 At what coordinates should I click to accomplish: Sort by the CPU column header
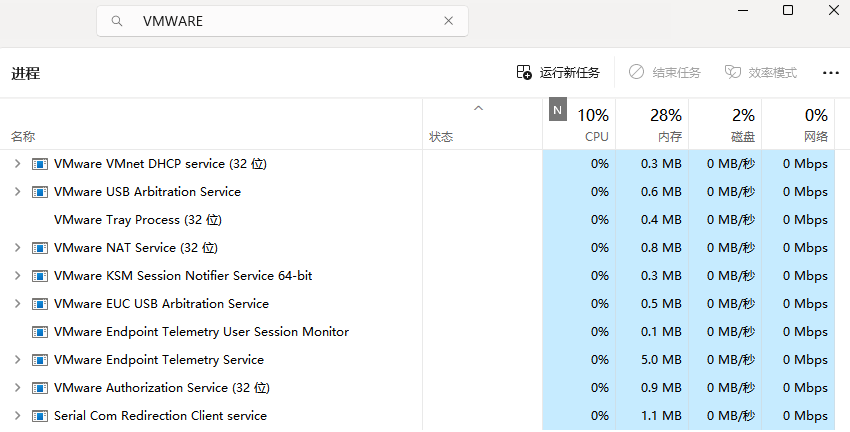click(592, 125)
